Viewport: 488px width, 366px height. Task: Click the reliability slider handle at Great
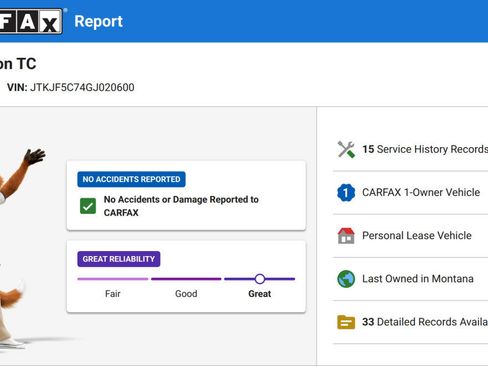coord(260,279)
